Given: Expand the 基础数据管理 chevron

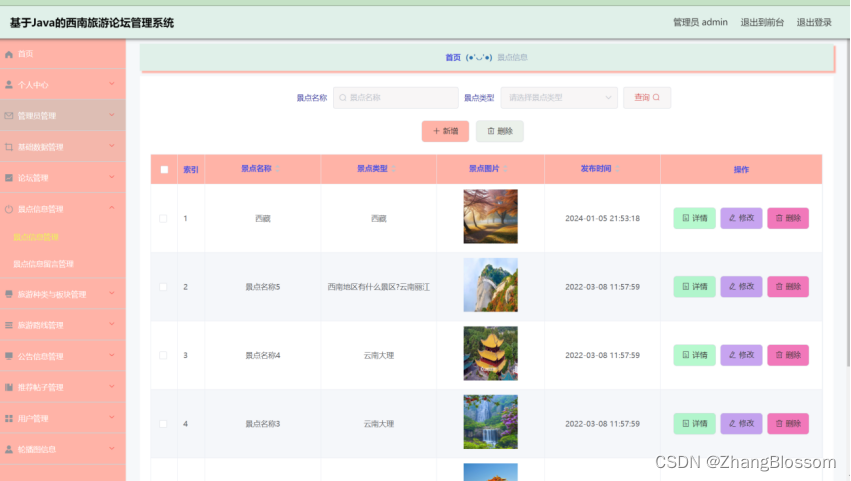Looking at the screenshot, I should coord(112,145).
